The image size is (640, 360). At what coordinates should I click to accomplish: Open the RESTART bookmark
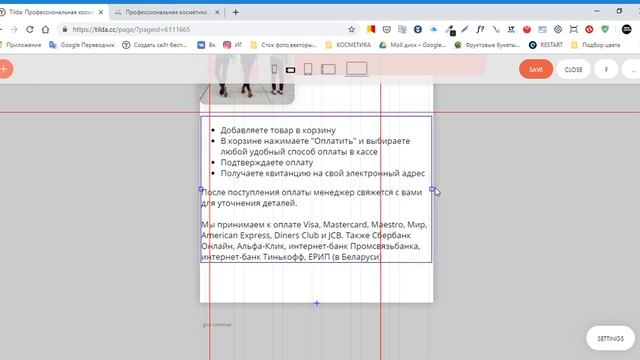click(x=546, y=45)
